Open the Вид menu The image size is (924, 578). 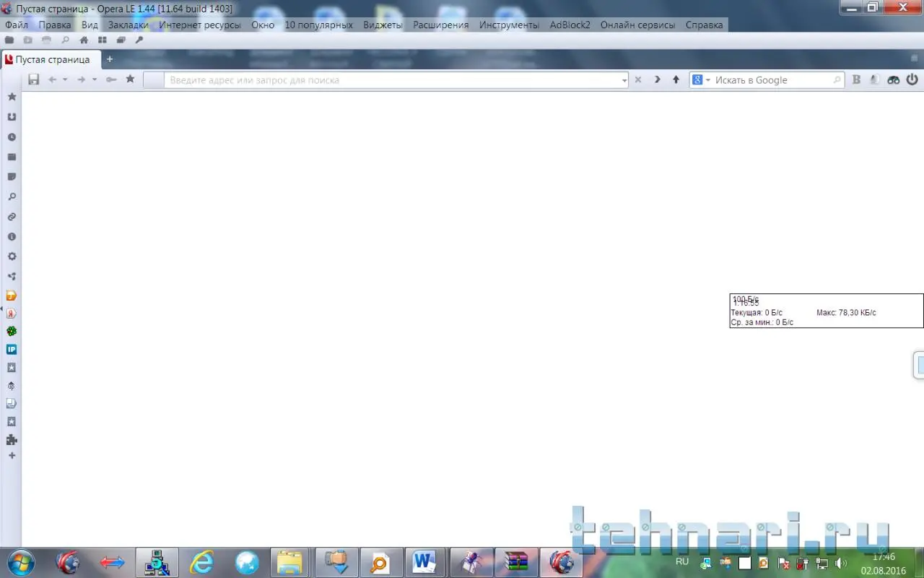[90, 25]
